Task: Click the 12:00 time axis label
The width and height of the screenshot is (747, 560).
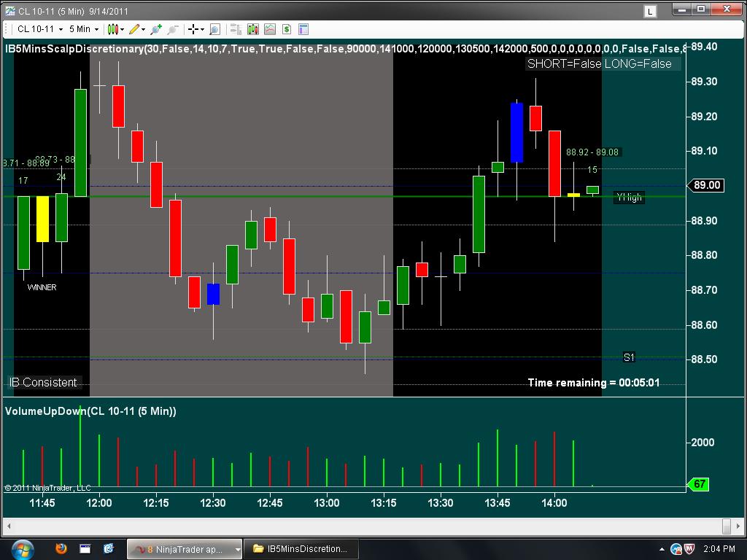Action: click(99, 503)
